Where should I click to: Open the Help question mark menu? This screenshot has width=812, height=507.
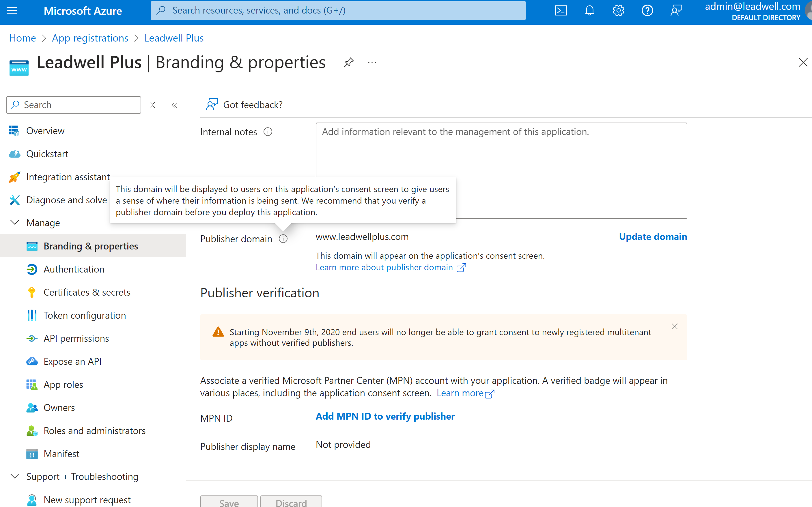pos(647,10)
